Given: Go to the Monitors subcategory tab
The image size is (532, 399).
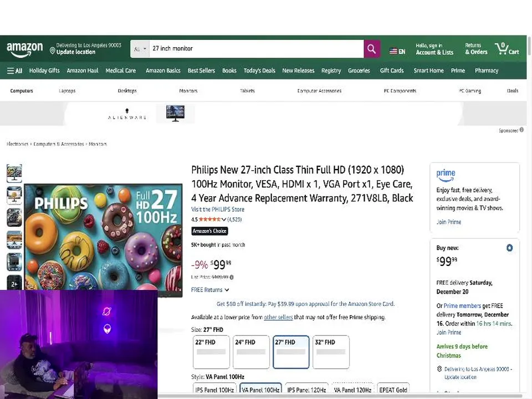Looking at the screenshot, I should tap(188, 91).
